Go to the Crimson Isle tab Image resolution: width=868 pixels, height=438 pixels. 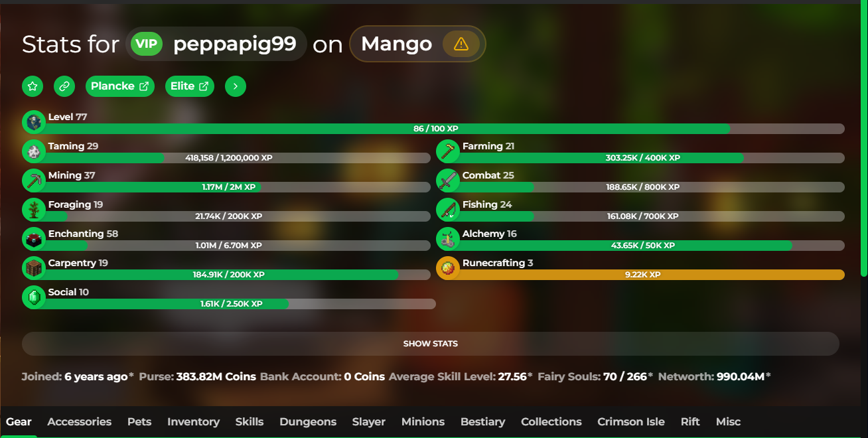tap(631, 422)
